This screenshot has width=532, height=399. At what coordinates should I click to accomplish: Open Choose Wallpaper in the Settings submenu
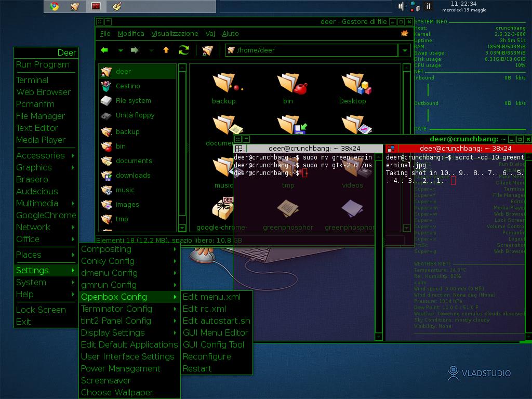(129, 392)
